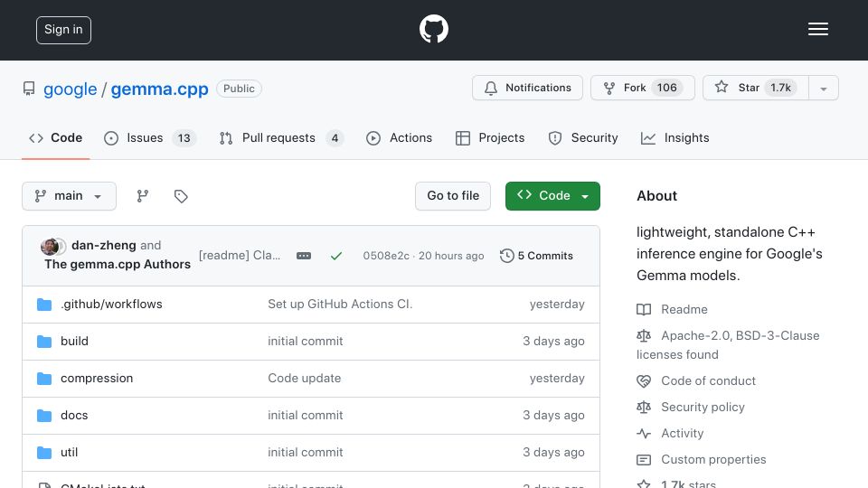The height and width of the screenshot is (488, 868).
Task: Click Go to file button
Action: (x=453, y=196)
